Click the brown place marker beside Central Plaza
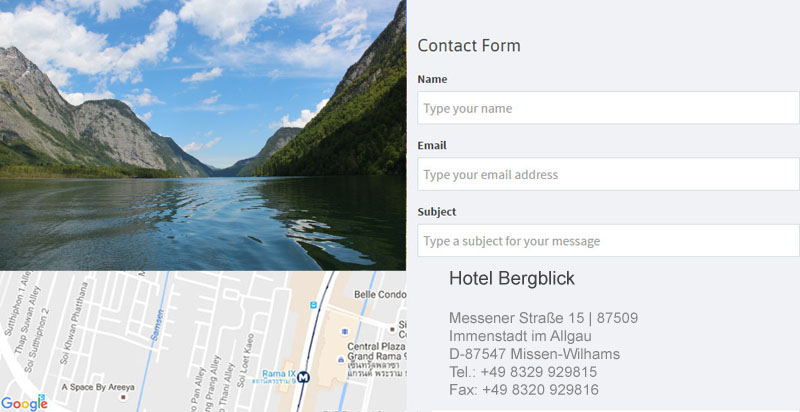The height and width of the screenshot is (412, 800). pyautogui.click(x=392, y=330)
